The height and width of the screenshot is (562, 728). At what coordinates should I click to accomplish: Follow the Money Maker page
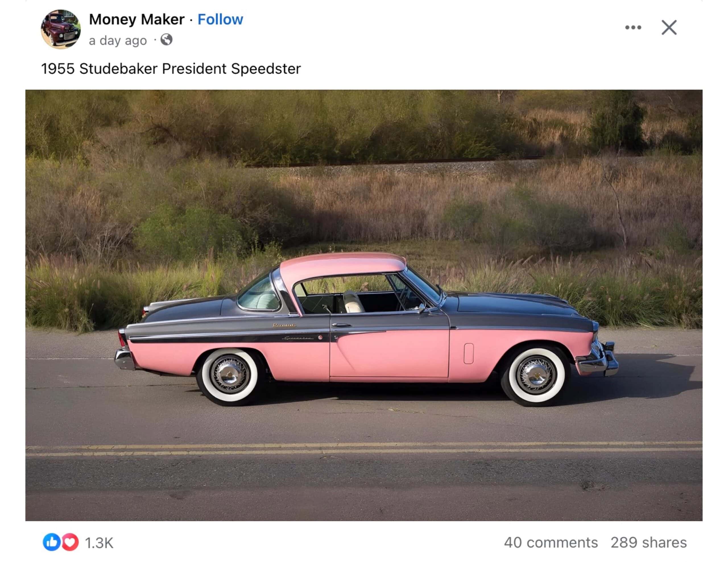click(220, 19)
